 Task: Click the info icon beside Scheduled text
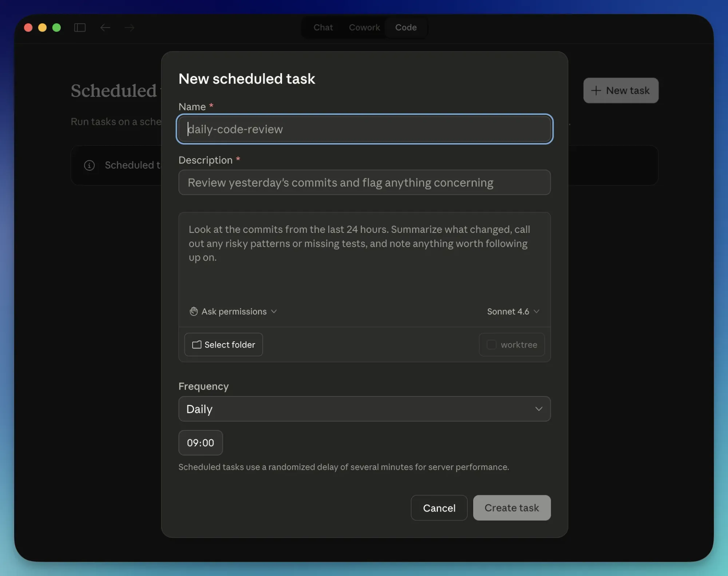pos(89,165)
